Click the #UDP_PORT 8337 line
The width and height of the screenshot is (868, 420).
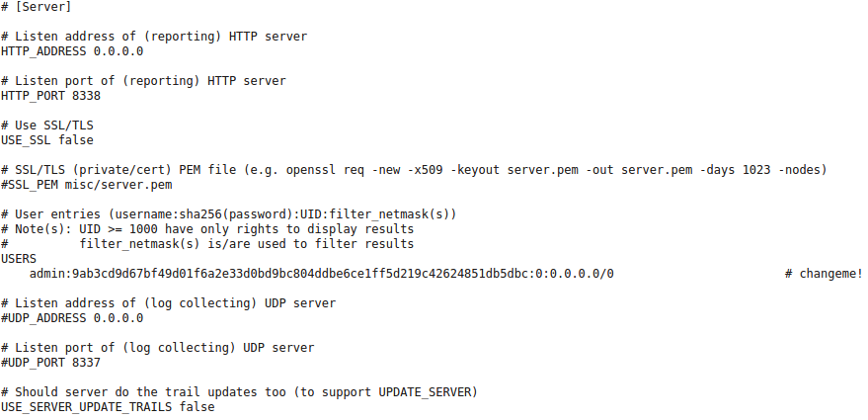click(51, 363)
